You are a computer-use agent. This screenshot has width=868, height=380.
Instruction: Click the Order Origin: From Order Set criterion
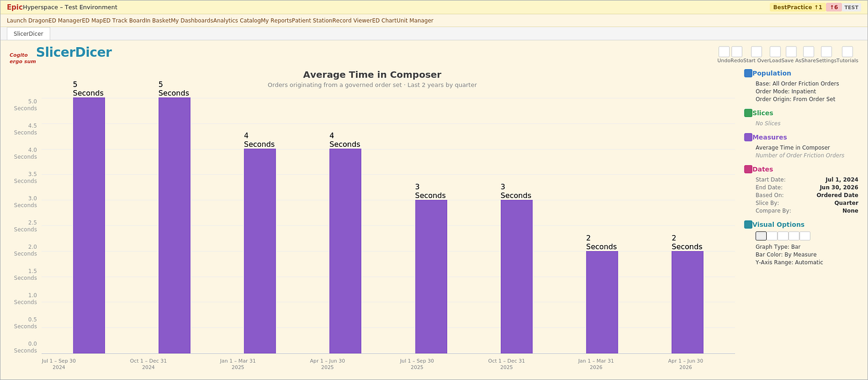795,99
